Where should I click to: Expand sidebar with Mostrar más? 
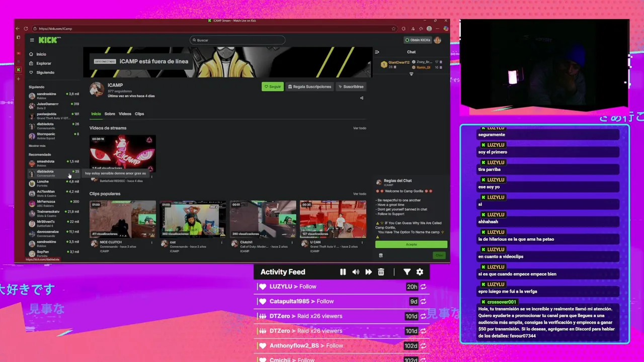37,146
